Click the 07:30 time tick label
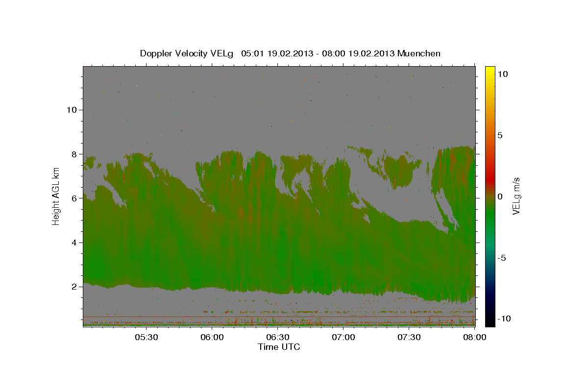588x392 pixels. (x=409, y=337)
